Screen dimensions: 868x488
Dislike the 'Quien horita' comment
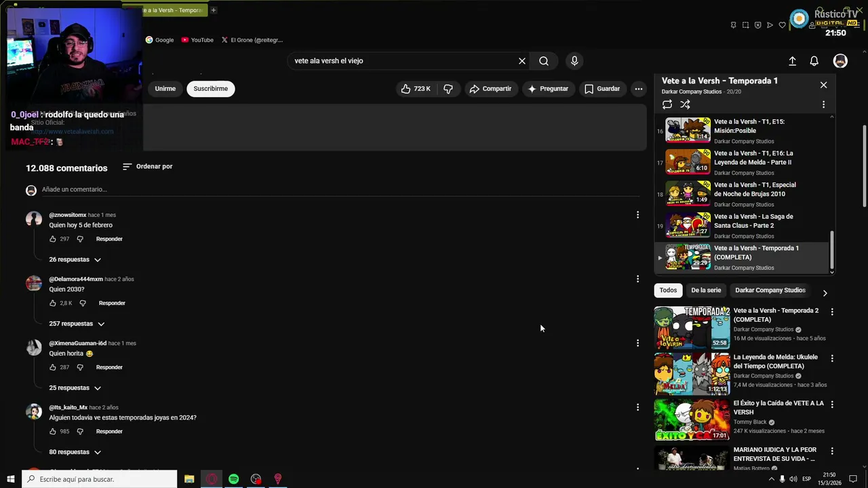point(80,367)
